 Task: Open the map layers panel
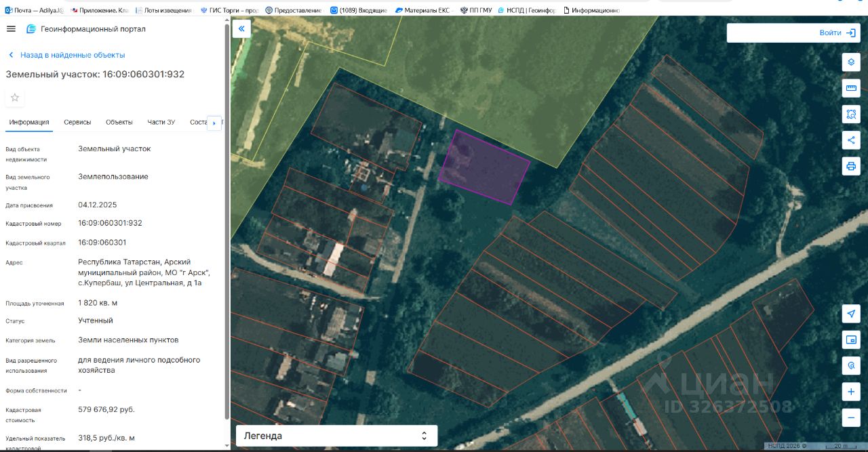coord(851,62)
